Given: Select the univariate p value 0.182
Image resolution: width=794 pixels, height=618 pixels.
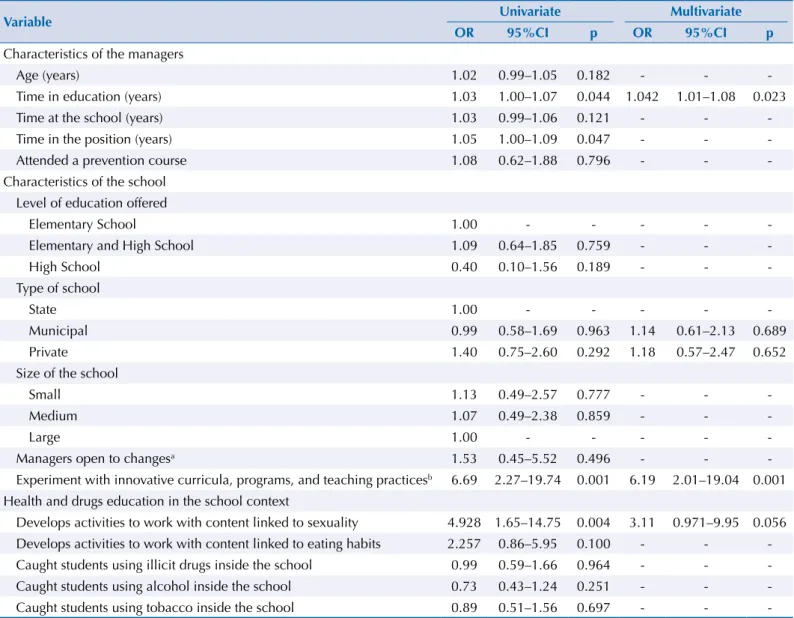Looking at the screenshot, I should pos(593,75).
